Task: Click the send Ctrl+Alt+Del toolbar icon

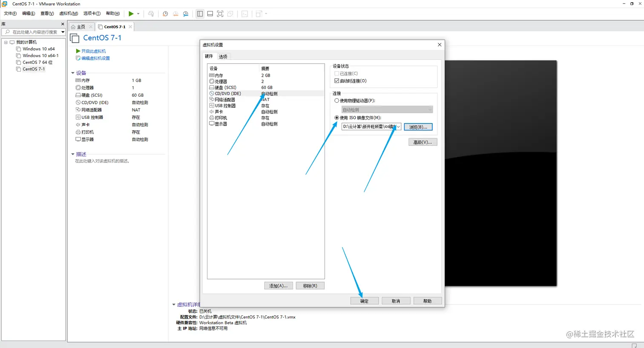Action: 151,14
